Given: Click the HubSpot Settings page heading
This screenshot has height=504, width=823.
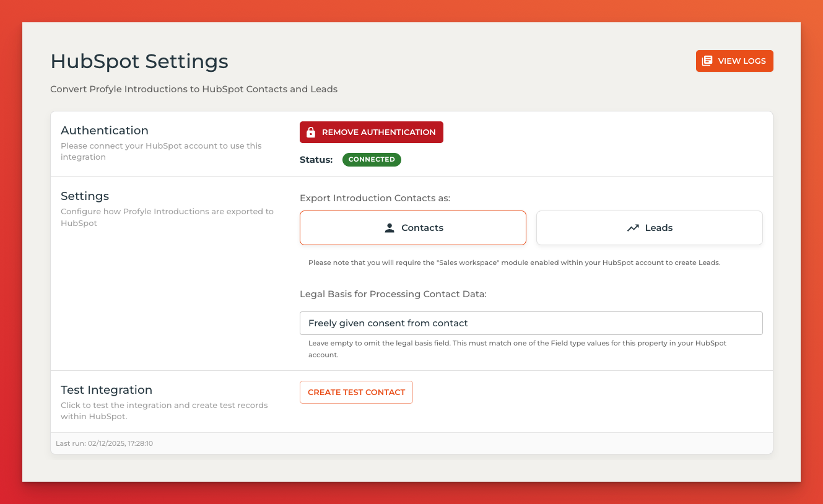Looking at the screenshot, I should [139, 61].
